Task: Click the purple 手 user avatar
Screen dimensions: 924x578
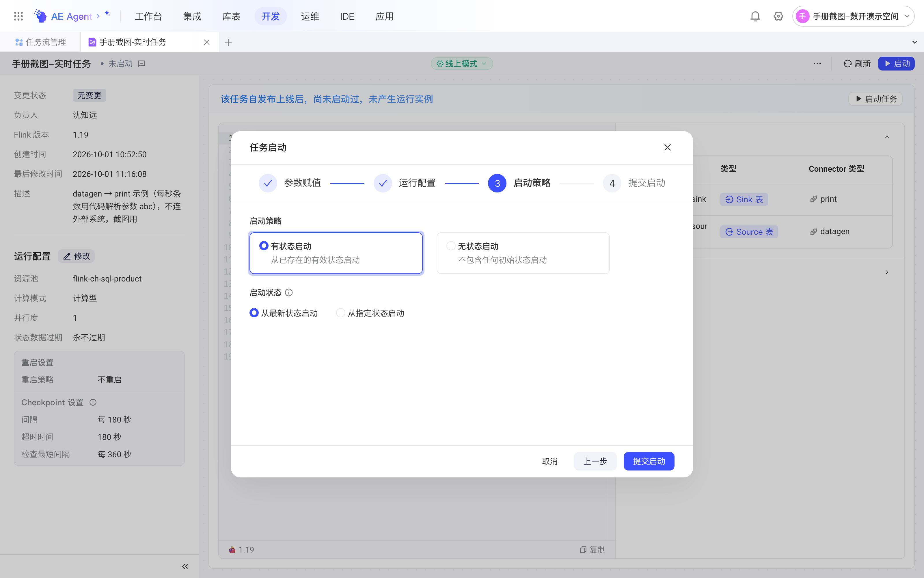Action: (802, 16)
